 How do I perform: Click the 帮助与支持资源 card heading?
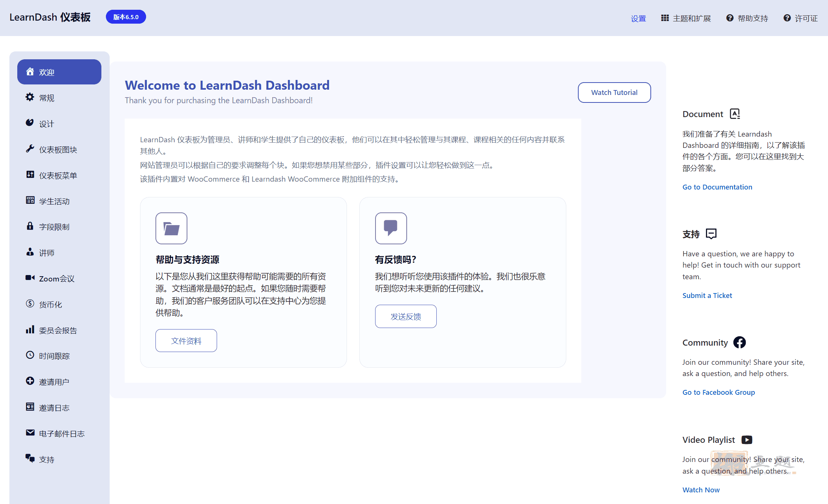point(187,259)
